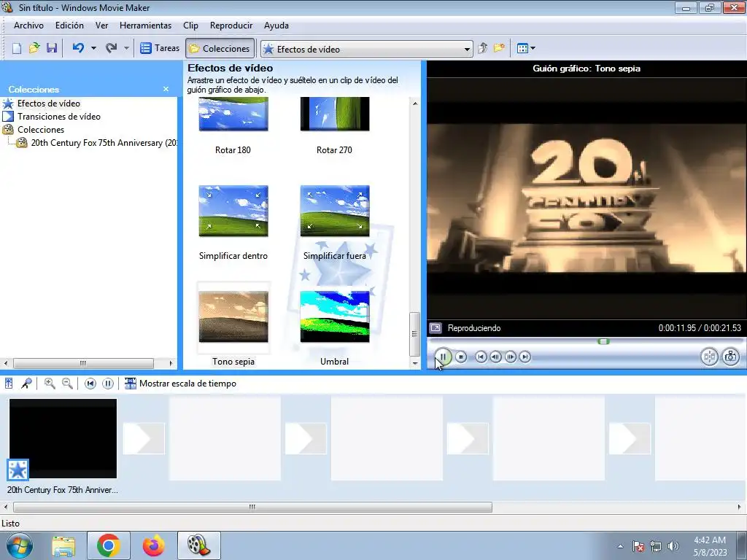Open the Archivo menu
Image resolution: width=747 pixels, height=560 pixels.
pyautogui.click(x=28, y=26)
